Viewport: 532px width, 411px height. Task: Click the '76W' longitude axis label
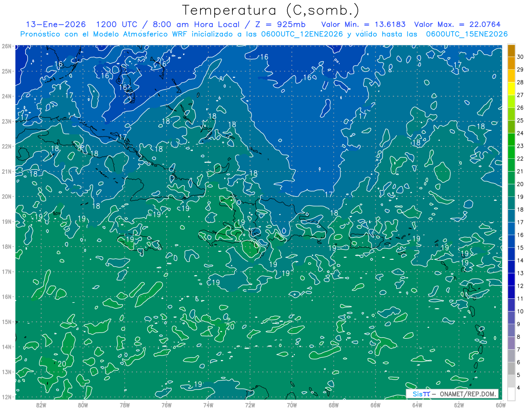(x=167, y=405)
